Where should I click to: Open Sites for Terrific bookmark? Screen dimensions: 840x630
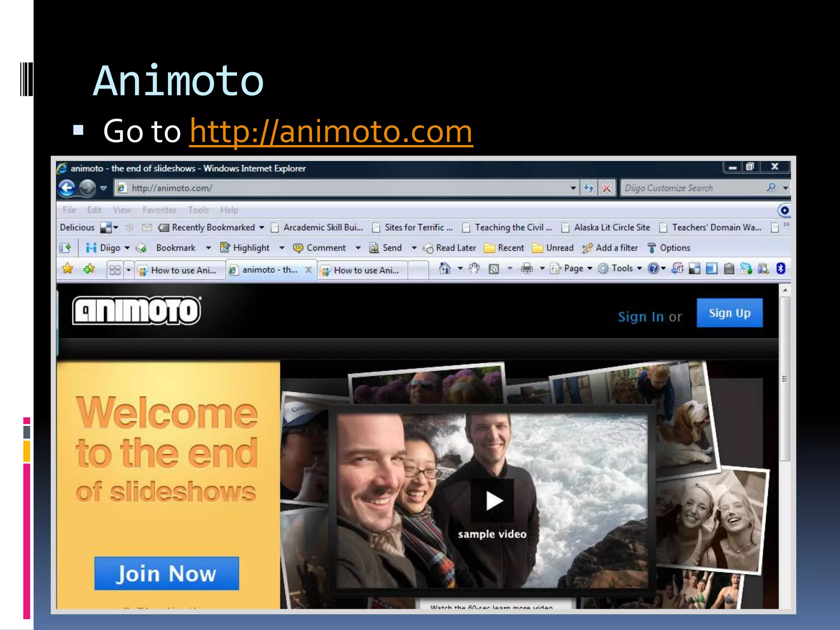pos(413,227)
